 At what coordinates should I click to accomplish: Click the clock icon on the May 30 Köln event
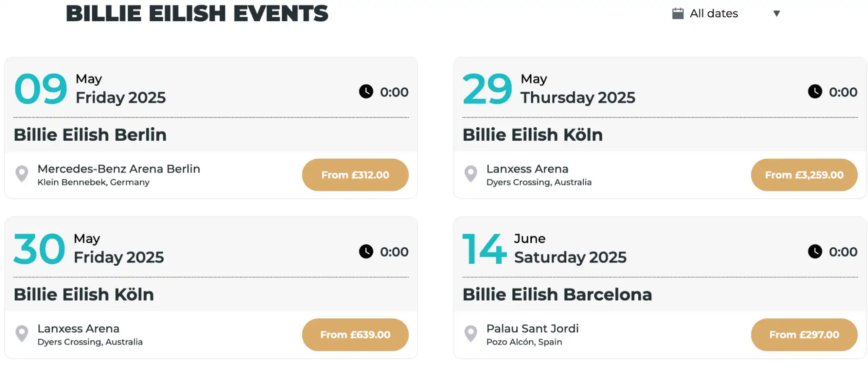coord(365,252)
